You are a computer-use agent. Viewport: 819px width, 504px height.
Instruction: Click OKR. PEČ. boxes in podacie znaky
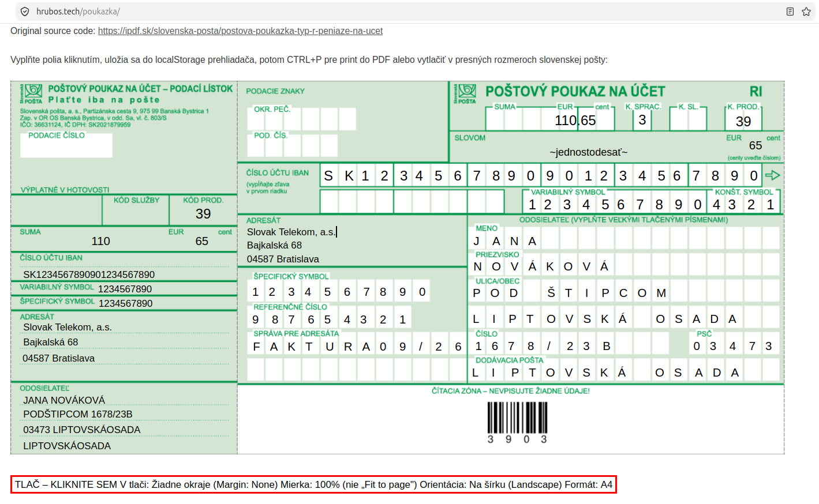301,119
